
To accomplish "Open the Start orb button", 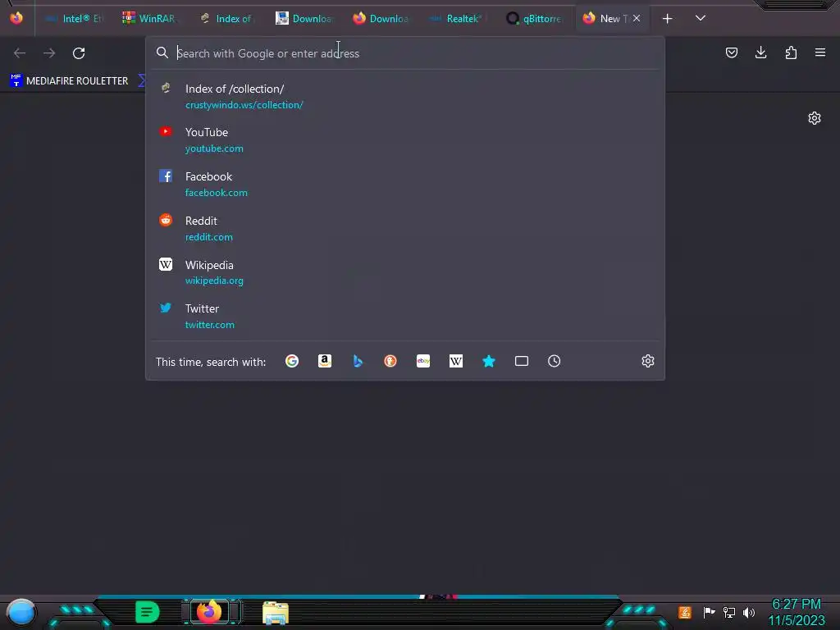I will (x=21, y=612).
